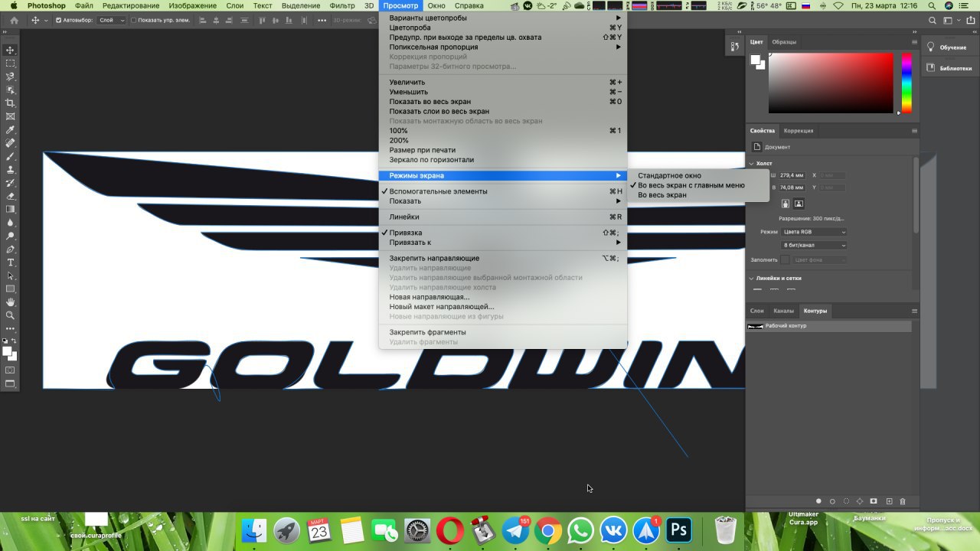The height and width of the screenshot is (551, 980).
Task: Select the Eyedropper tool
Action: click(x=11, y=130)
